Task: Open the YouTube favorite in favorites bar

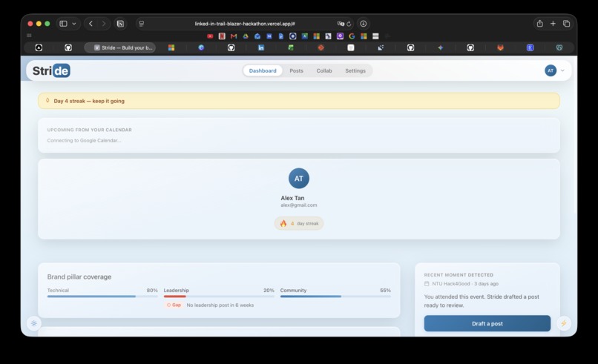Action: coord(210,36)
